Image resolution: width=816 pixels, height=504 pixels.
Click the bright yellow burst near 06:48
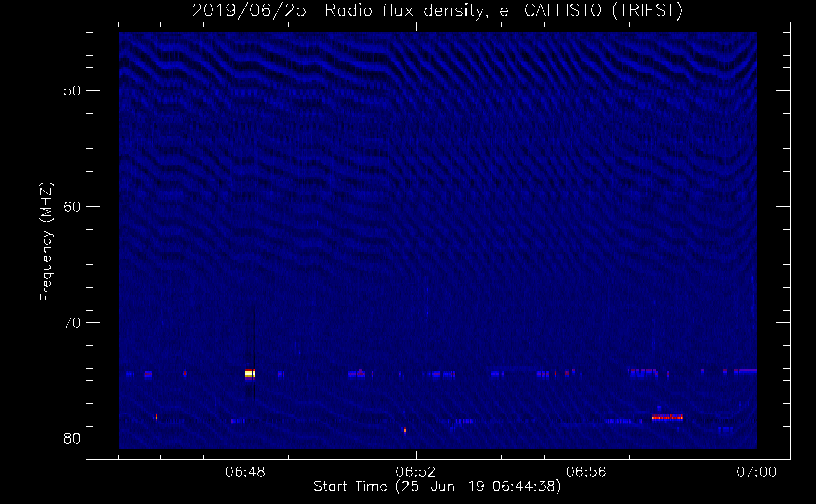(250, 373)
